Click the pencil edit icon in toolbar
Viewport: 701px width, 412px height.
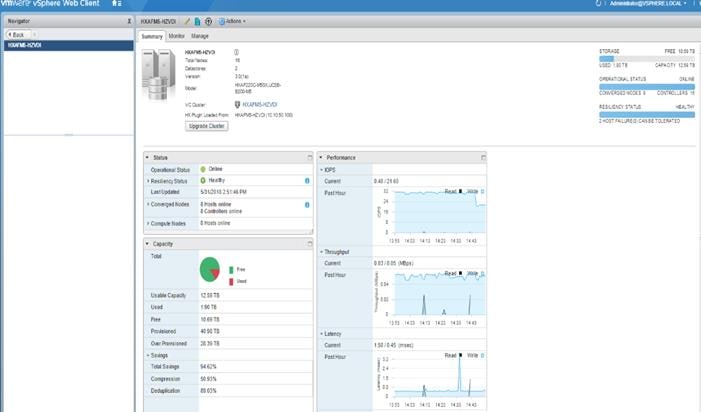coord(187,21)
